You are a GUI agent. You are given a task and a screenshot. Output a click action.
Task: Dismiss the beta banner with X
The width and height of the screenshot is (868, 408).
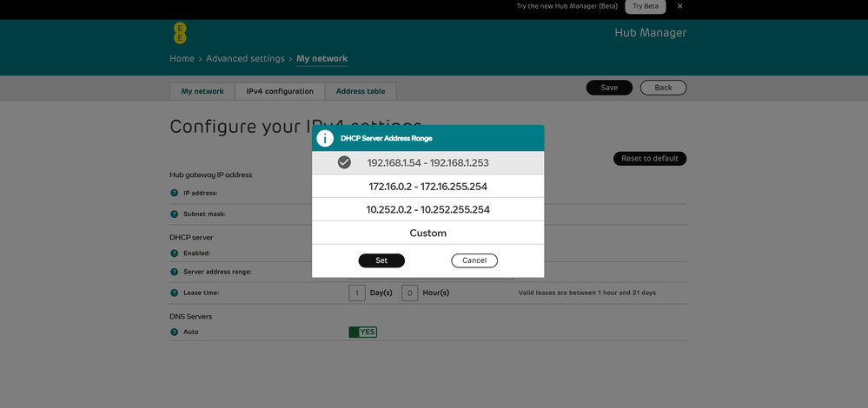[x=679, y=6]
